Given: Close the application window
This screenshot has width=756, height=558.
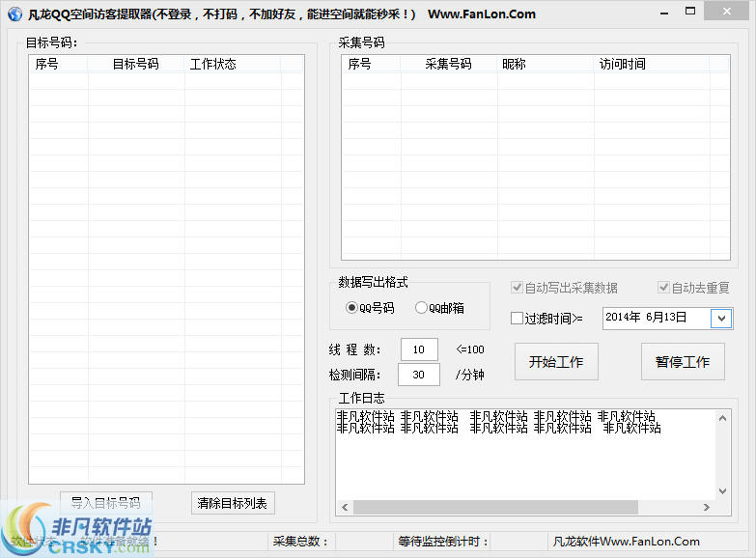Looking at the screenshot, I should click(x=727, y=12).
